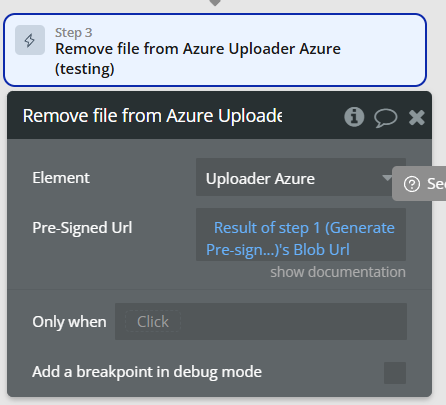
Task: Close the Remove file property panel
Action: [x=417, y=117]
